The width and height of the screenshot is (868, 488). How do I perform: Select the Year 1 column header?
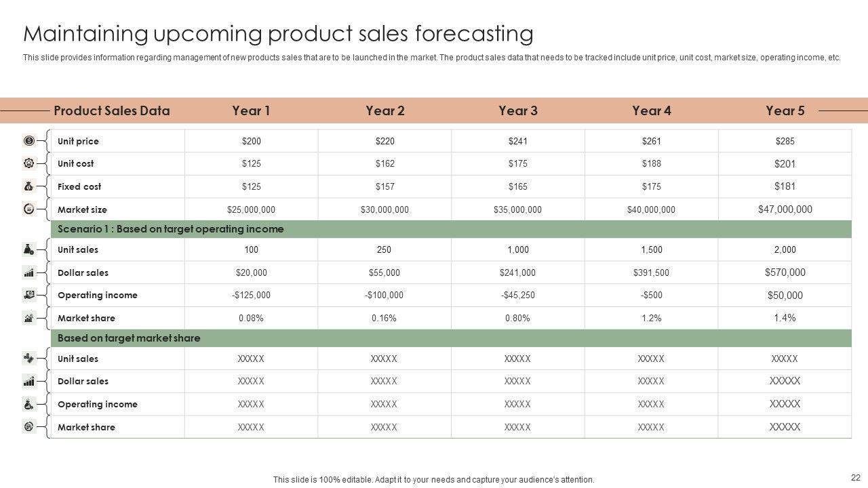[251, 110]
